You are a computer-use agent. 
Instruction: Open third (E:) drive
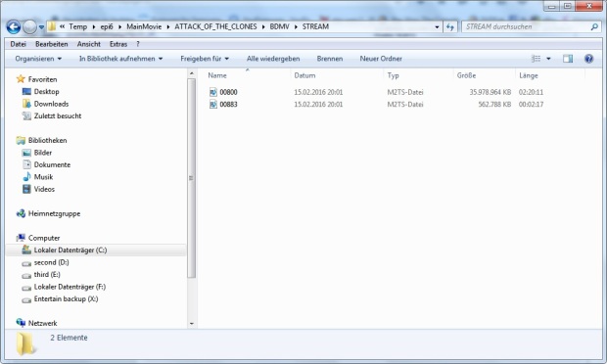[47, 275]
